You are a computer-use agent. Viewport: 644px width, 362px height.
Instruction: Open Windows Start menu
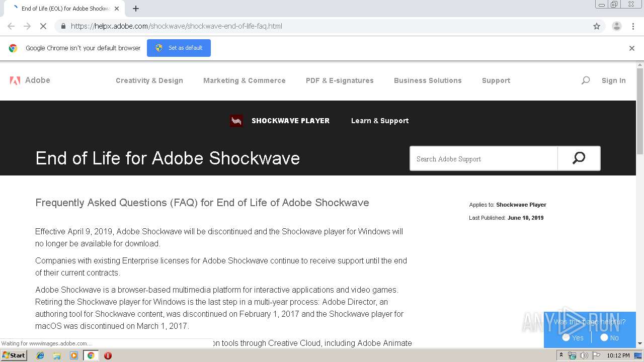pyautogui.click(x=14, y=355)
